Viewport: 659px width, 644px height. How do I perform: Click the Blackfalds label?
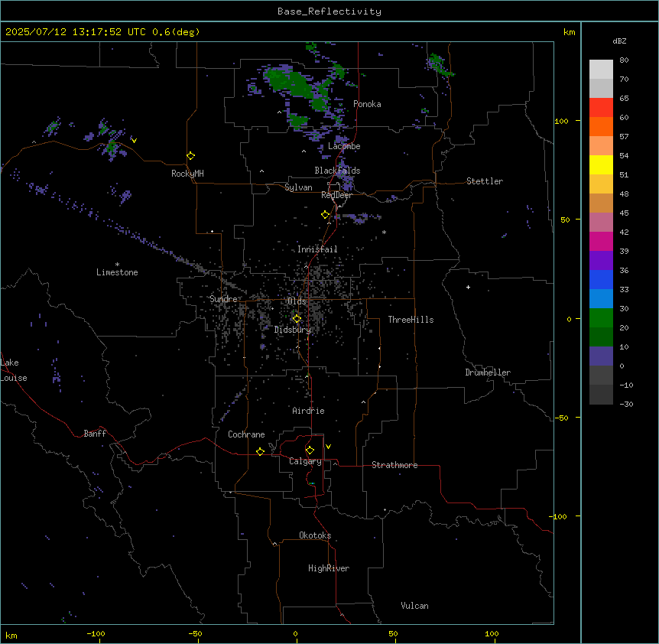coord(337,171)
